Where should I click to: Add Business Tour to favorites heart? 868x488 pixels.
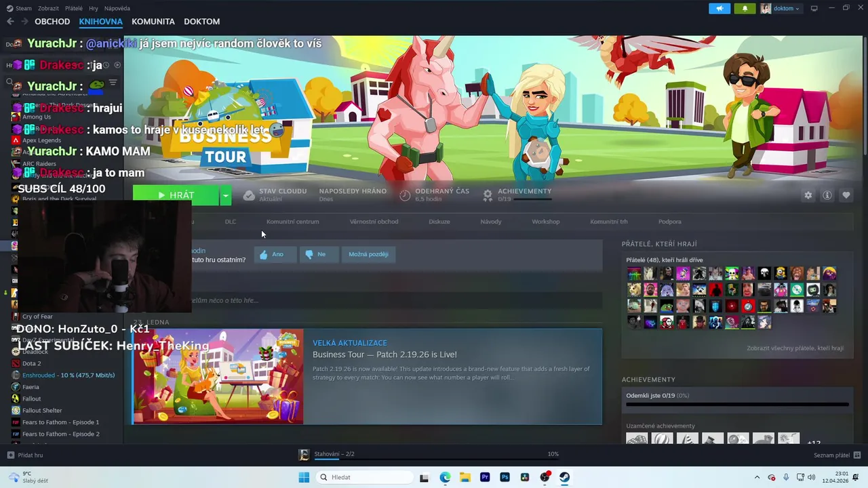point(846,195)
